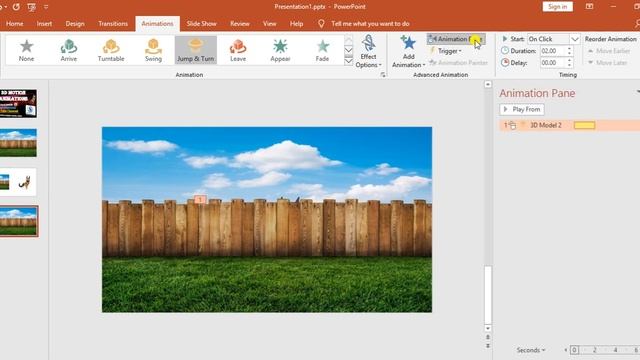Click the Delay value field
640x360 pixels.
[x=552, y=63]
